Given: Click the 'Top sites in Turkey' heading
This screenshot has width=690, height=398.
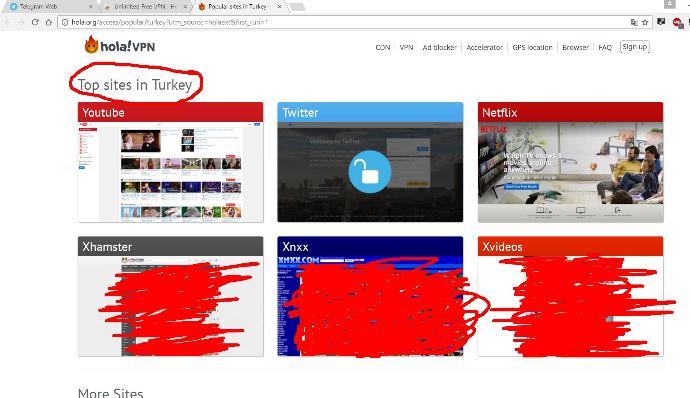Looking at the screenshot, I should click(135, 85).
